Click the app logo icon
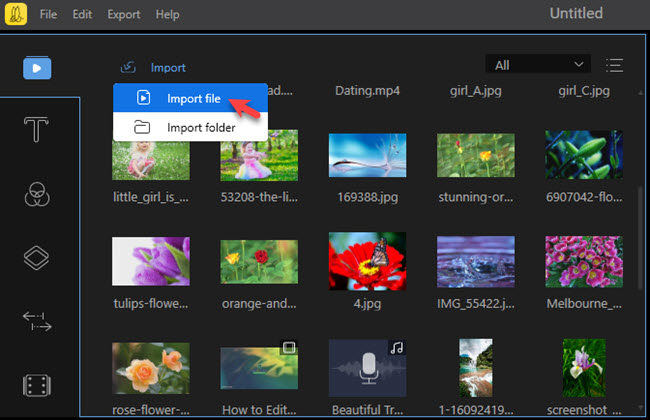The height and width of the screenshot is (420, 650). (x=16, y=14)
